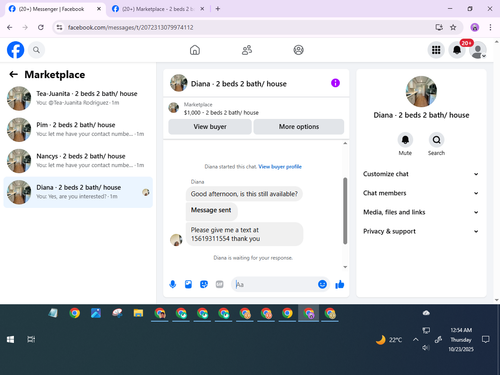Open the Chrome profile avatar
This screenshot has height=375, width=500.
click(475, 27)
